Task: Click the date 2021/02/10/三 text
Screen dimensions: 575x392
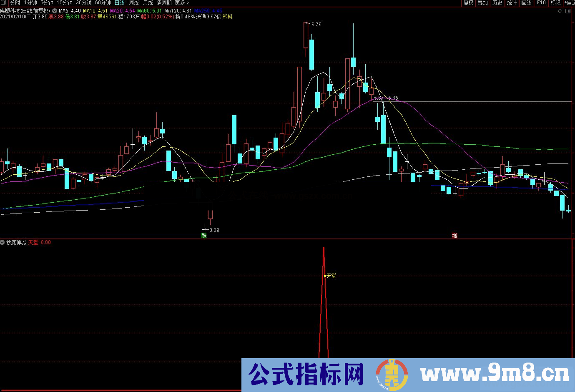Action: 15,17
